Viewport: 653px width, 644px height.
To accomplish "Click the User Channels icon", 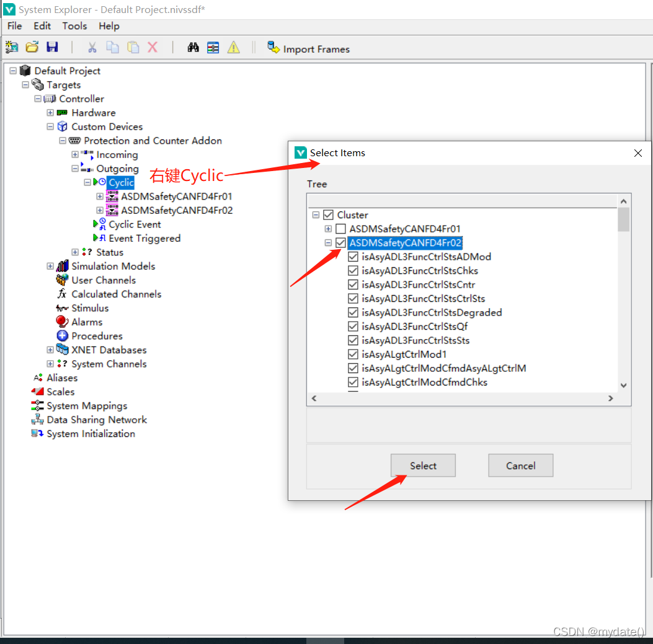I will pos(63,280).
